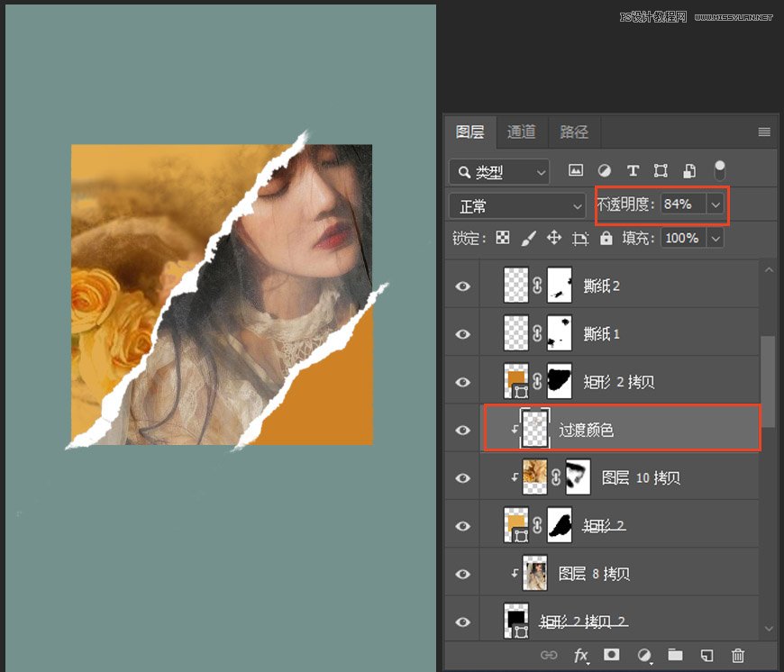The width and height of the screenshot is (784, 672).
Task: Create a new adjustment layer
Action: (x=643, y=656)
